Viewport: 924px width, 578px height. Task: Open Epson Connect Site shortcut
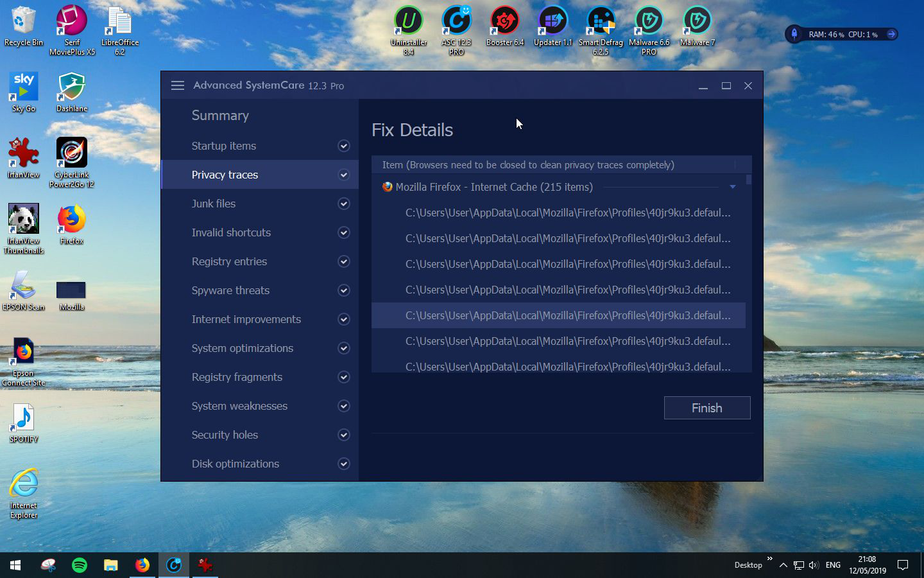[24, 362]
